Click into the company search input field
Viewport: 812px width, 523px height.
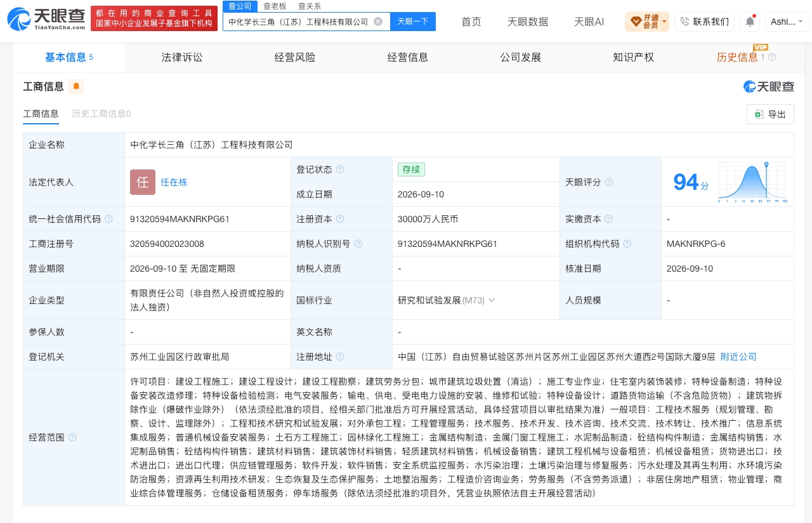(x=298, y=22)
